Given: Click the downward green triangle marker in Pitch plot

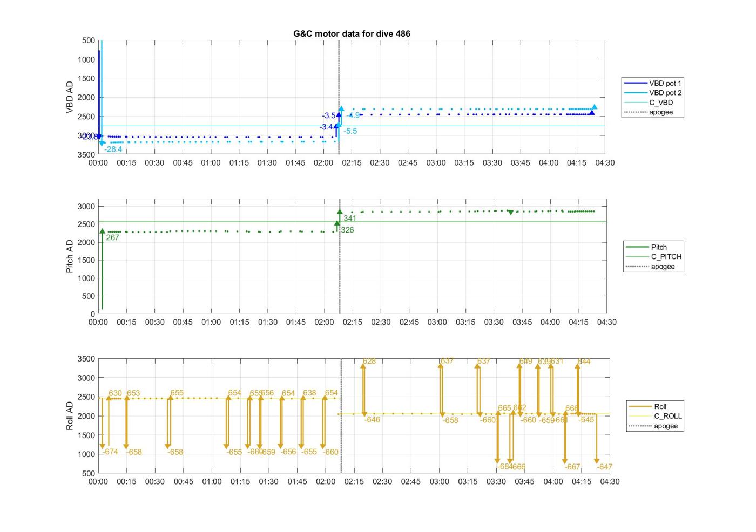Looking at the screenshot, I should click(x=511, y=213).
